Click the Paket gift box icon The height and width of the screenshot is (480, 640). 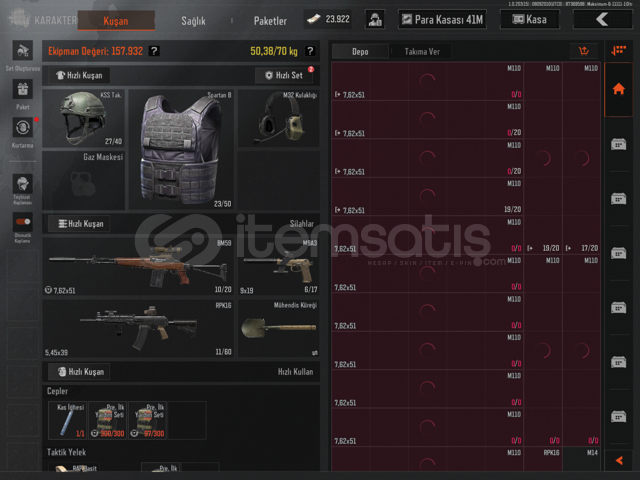point(22,89)
